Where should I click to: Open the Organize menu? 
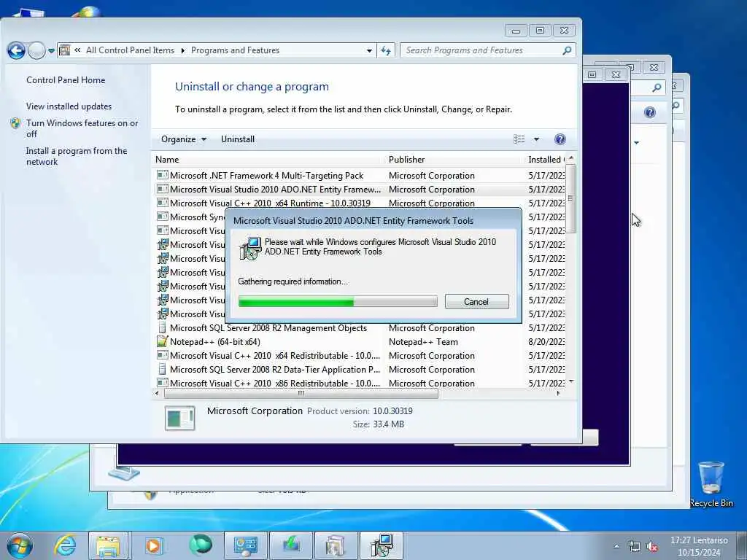(183, 139)
